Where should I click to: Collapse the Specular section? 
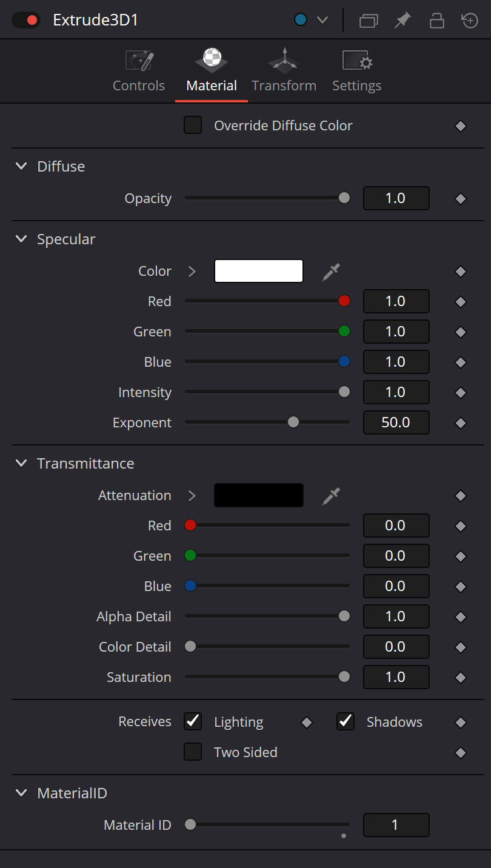(x=21, y=239)
